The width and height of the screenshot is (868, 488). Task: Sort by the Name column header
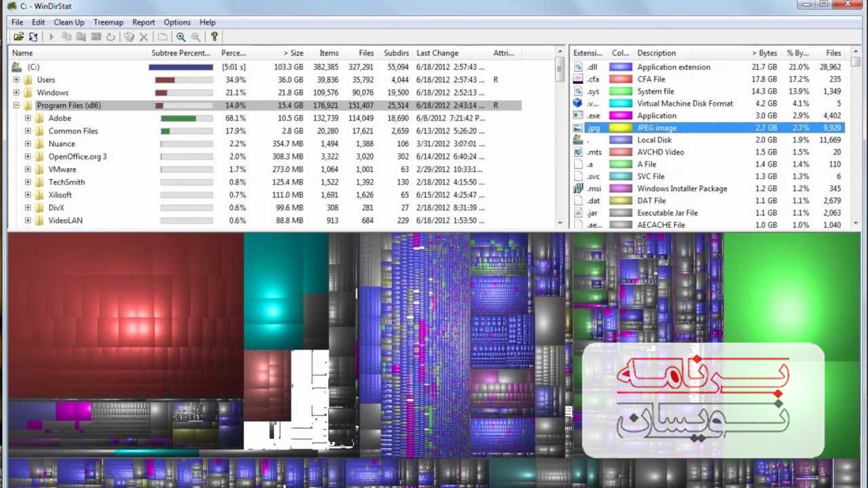[78, 53]
